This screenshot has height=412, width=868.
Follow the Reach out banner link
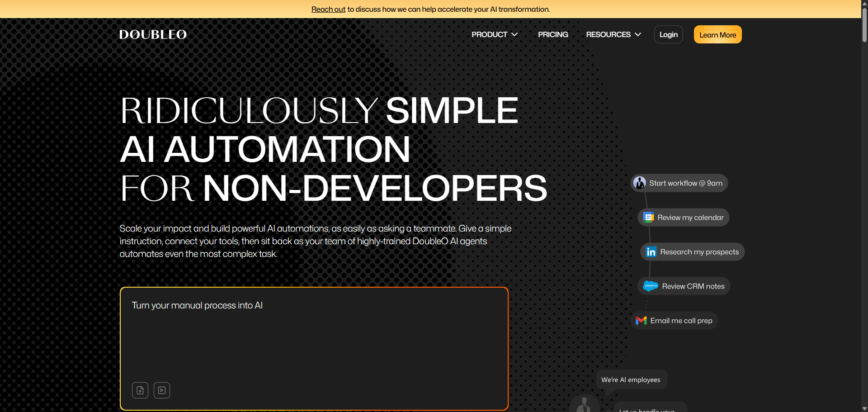point(328,9)
